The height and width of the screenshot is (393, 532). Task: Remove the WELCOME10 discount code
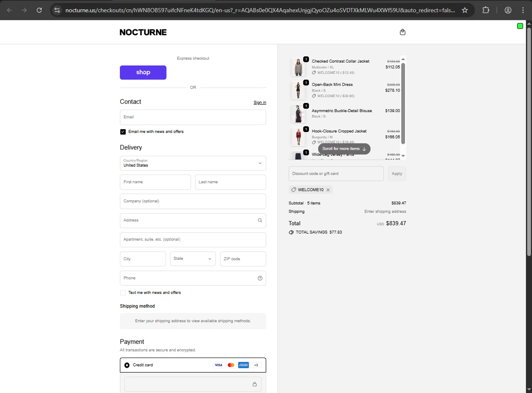click(328, 190)
